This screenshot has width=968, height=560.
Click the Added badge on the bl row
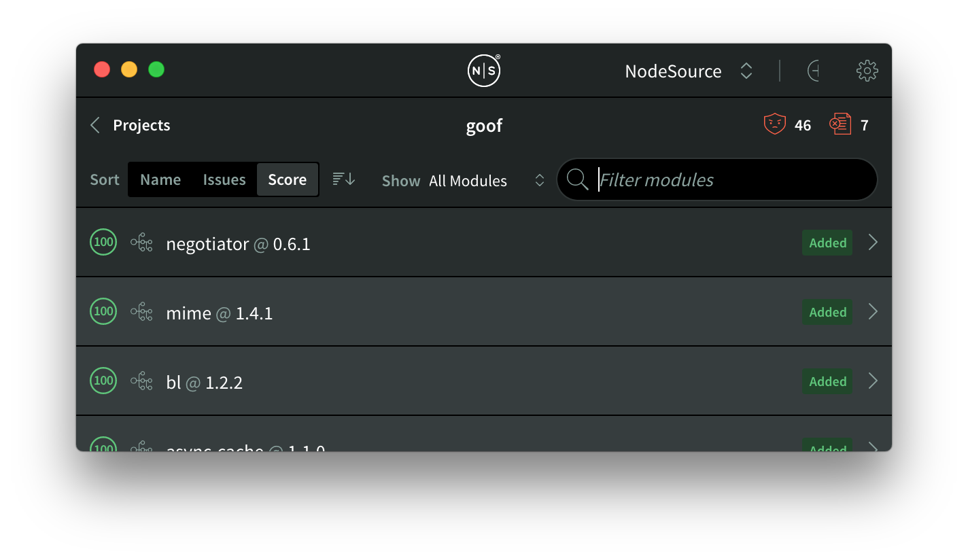(x=827, y=381)
